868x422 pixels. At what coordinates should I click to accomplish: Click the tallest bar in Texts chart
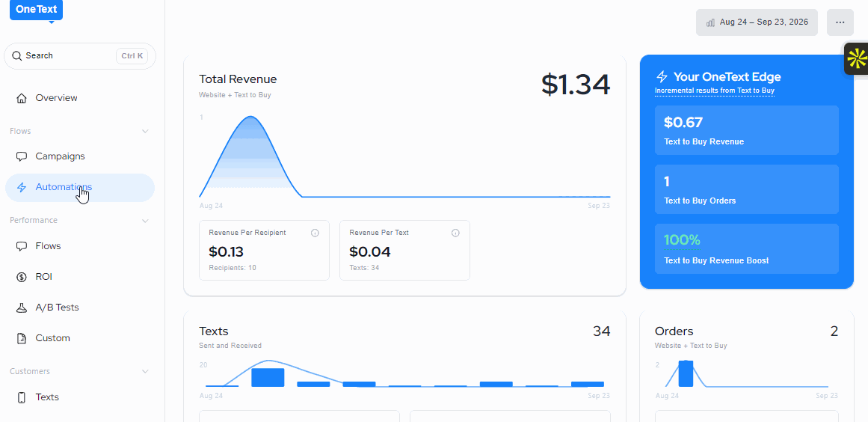coord(268,378)
